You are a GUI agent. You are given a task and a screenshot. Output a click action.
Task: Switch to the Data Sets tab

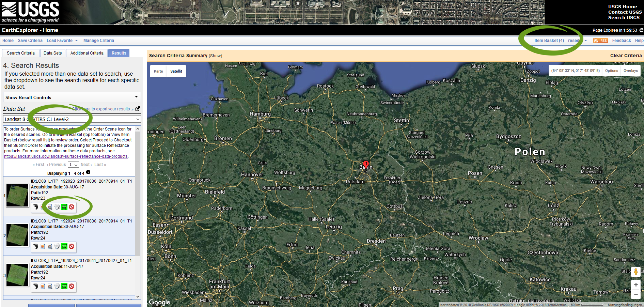(52, 53)
